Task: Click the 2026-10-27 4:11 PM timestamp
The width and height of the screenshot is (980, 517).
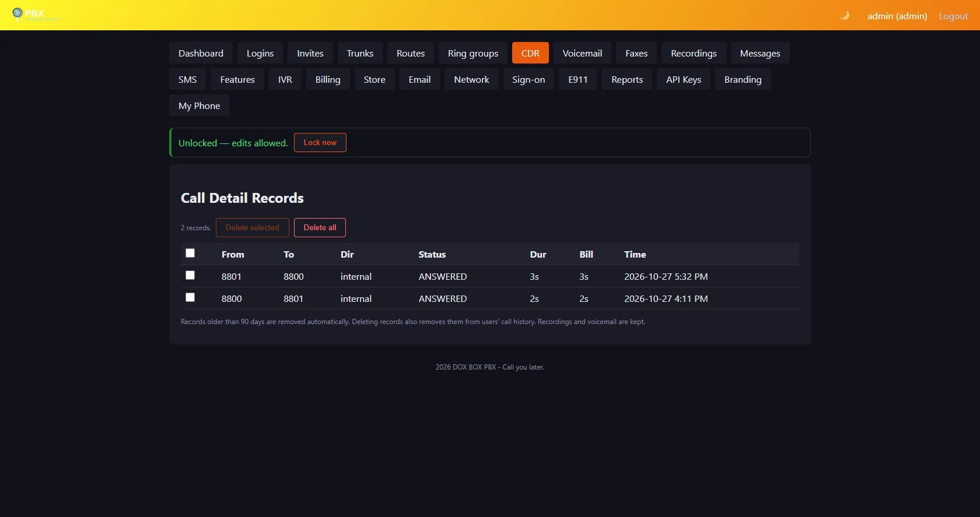Action: (666, 298)
